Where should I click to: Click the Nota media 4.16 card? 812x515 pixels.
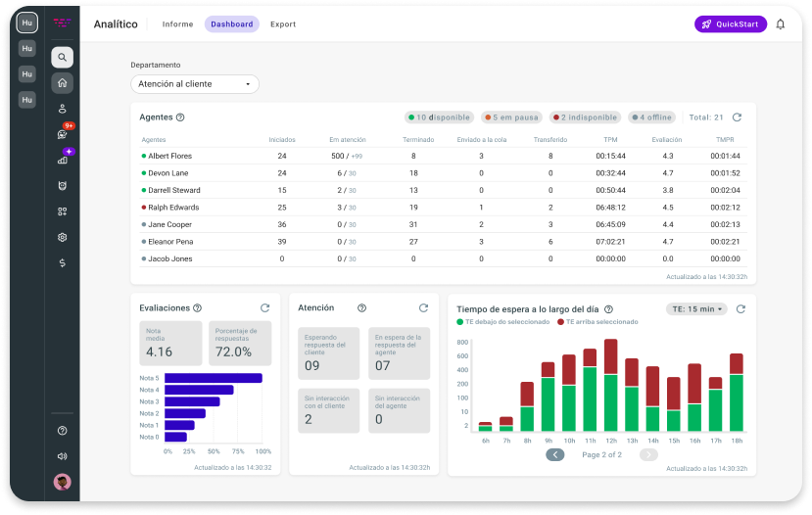[170, 343]
